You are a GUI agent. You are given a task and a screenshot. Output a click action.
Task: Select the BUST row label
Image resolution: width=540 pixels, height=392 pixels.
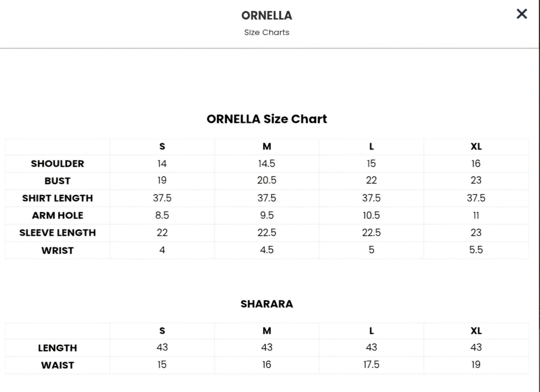[x=58, y=181]
